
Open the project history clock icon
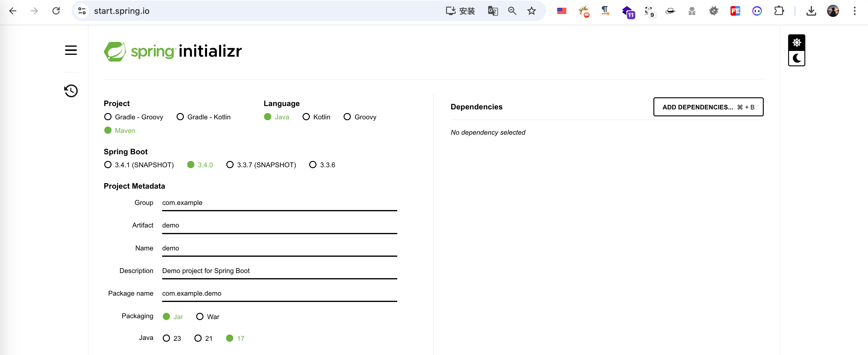pyautogui.click(x=71, y=91)
